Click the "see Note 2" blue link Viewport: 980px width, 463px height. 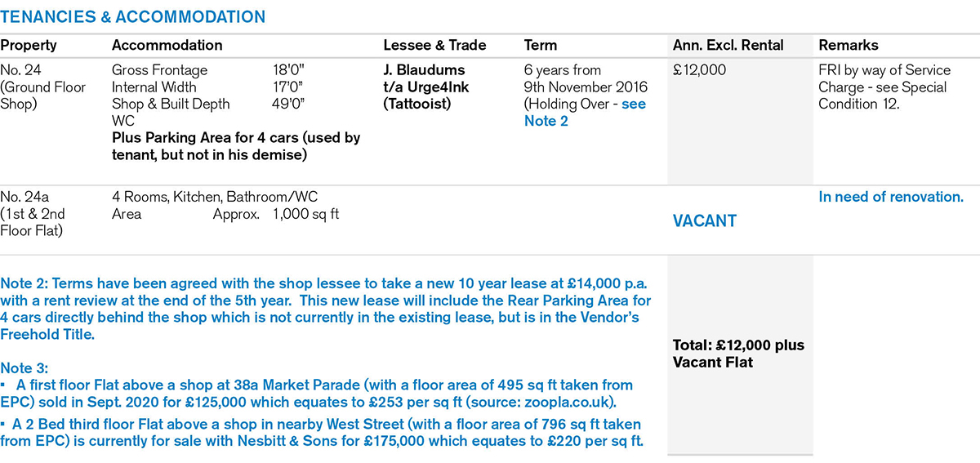(585, 113)
